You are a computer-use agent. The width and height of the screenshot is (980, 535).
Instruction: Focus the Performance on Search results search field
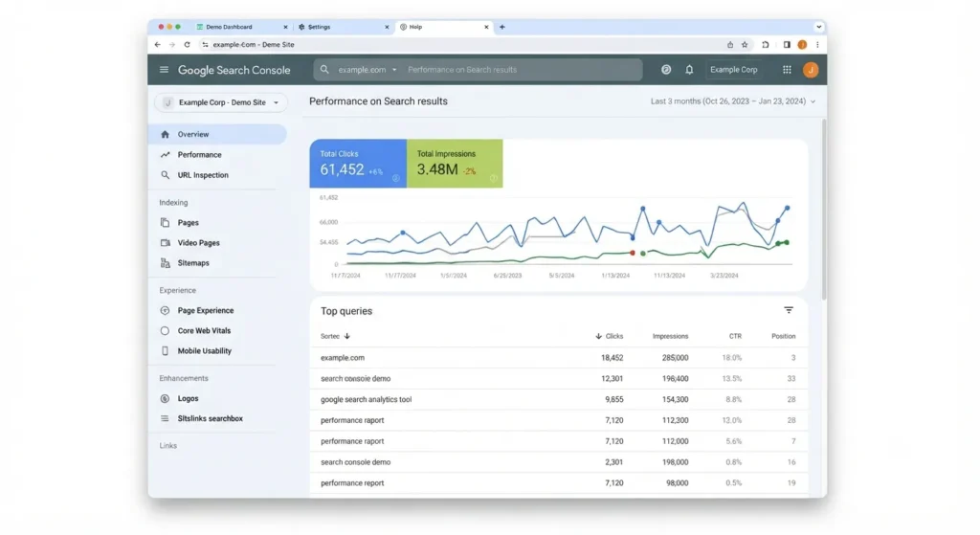click(522, 70)
